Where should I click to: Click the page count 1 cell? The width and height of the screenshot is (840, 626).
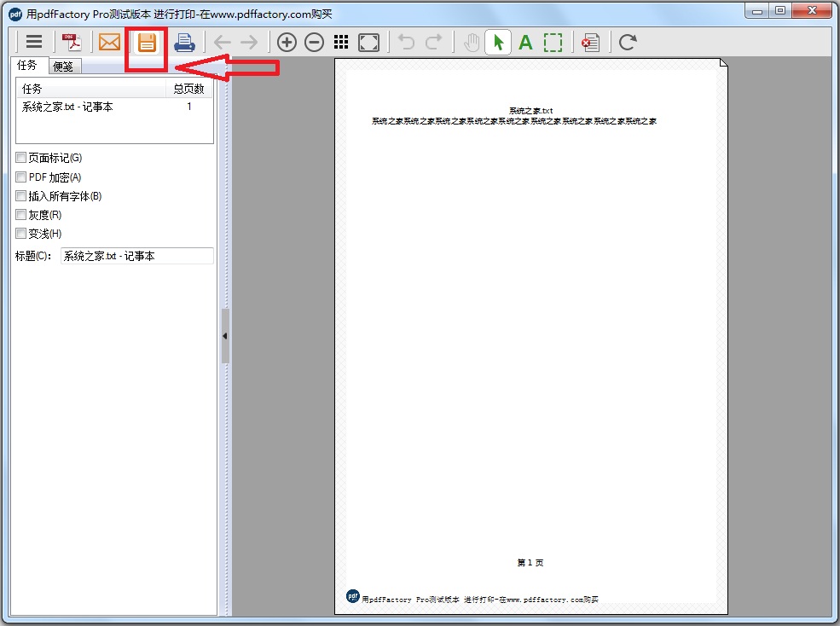pos(189,107)
